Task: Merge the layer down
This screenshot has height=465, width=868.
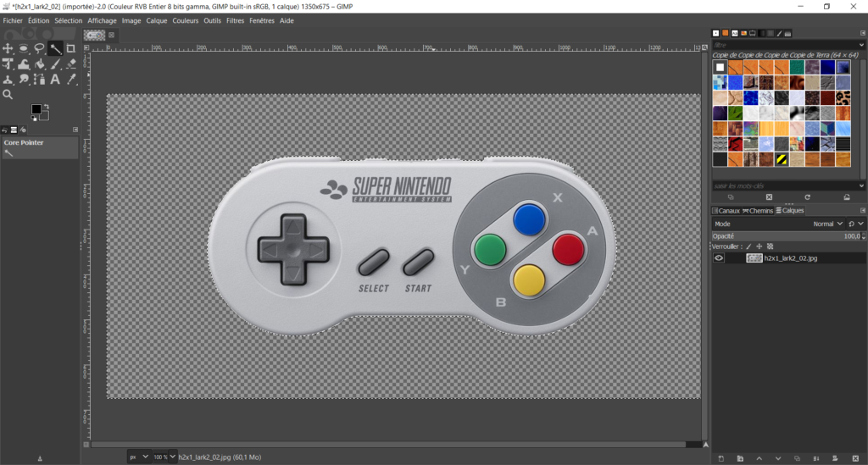Action: 816,458
